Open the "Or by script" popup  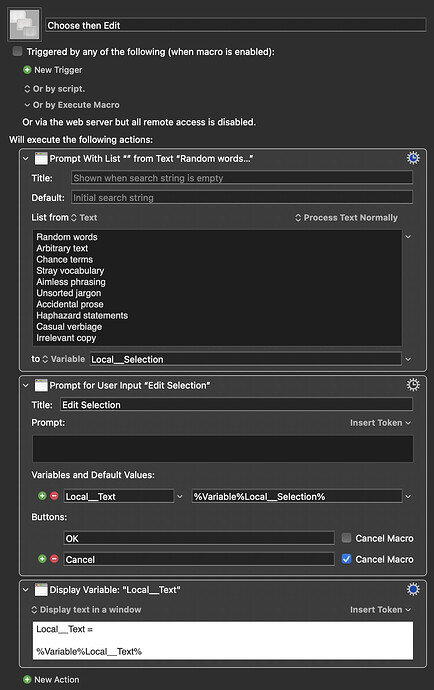(54, 88)
